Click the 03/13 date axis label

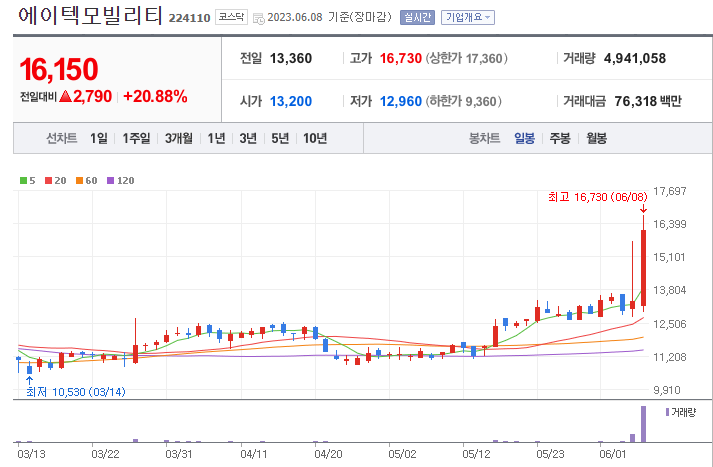(31, 454)
